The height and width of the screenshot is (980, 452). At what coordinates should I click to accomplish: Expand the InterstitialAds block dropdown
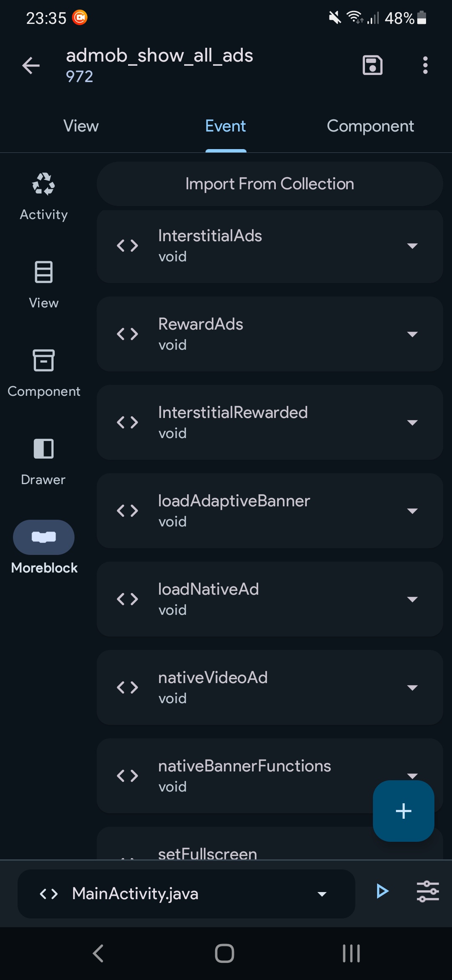point(412,246)
